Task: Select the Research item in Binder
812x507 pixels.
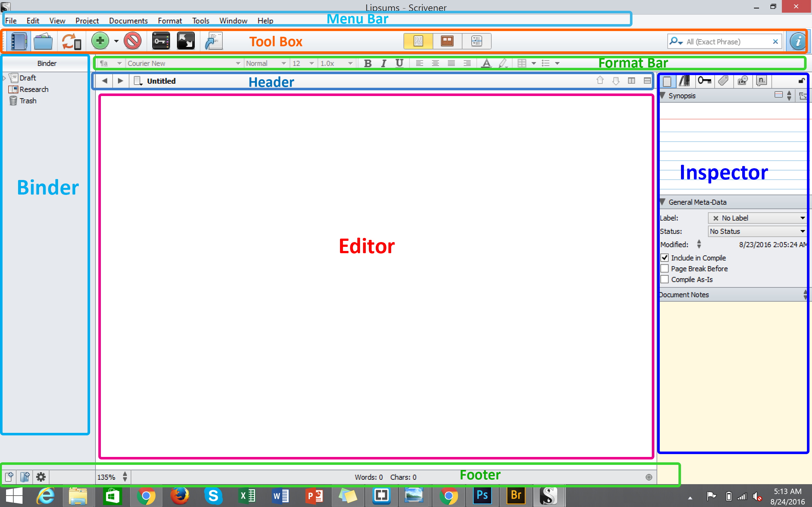Action: click(34, 90)
